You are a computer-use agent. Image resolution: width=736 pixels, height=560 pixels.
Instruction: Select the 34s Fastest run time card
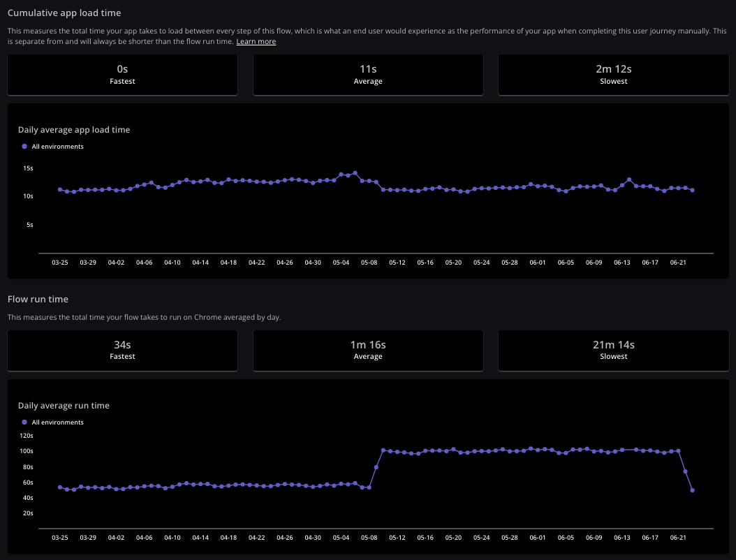pos(122,350)
